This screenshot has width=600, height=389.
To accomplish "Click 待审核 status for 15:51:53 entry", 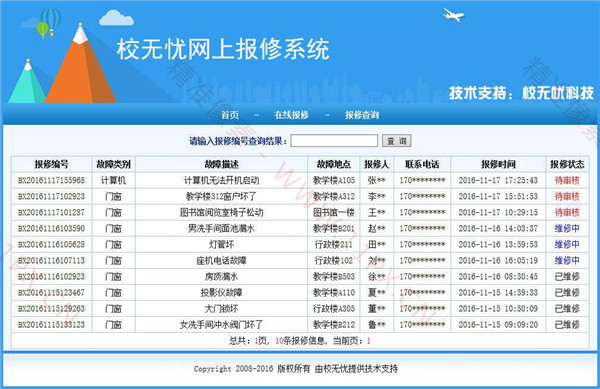I will [x=567, y=196].
